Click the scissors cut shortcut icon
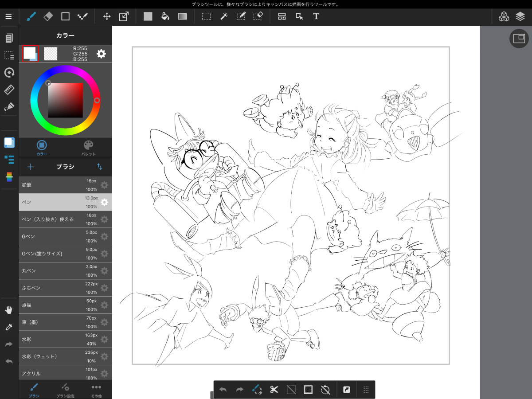Image resolution: width=532 pixels, height=399 pixels. [274, 390]
